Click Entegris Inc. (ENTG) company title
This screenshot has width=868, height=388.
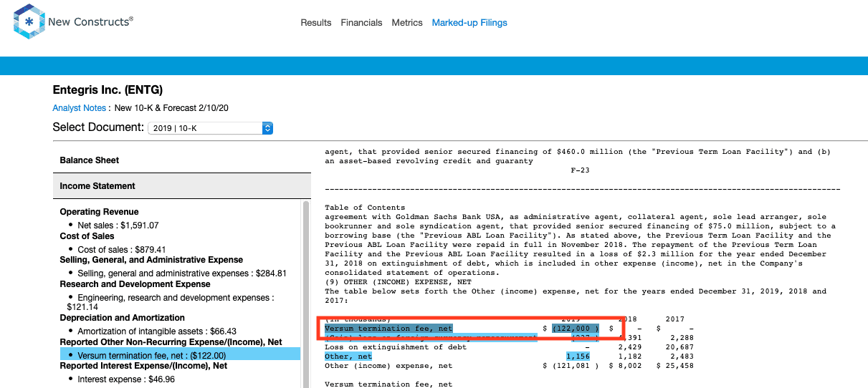(x=108, y=90)
